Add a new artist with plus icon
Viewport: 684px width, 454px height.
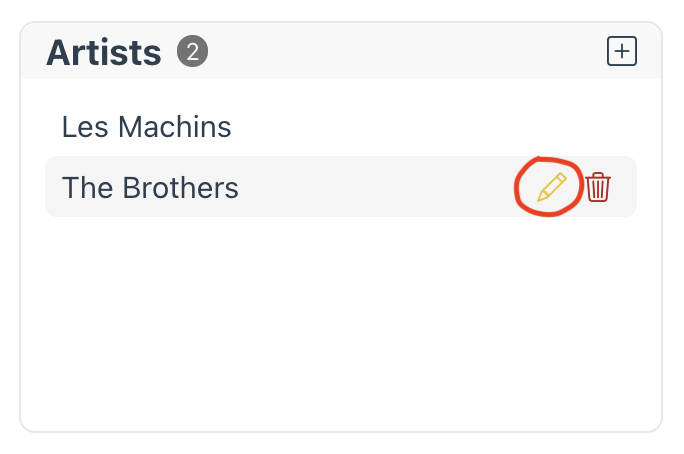coord(622,51)
